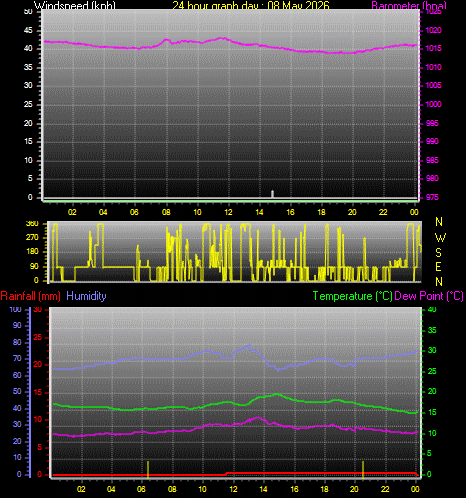Viewport: 466px width, 498px height.
Task: Click "985" on the barometer axis
Action: (432, 160)
